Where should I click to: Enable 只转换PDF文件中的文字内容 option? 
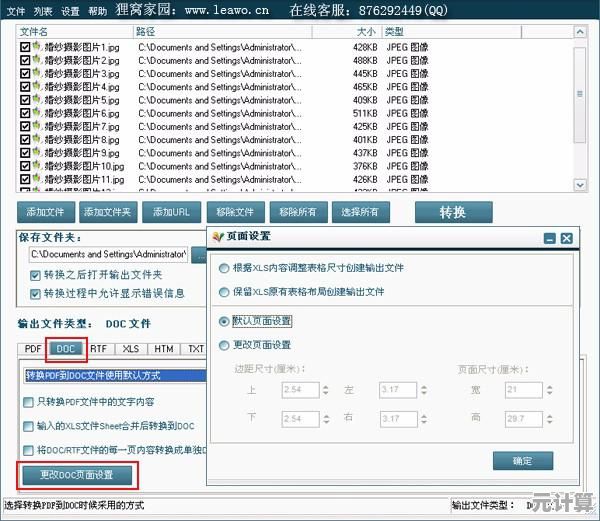pos(28,402)
